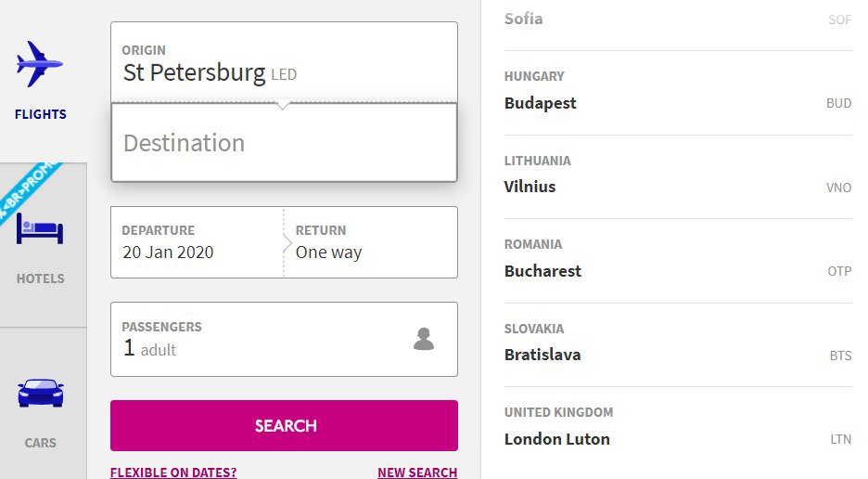This screenshot has height=479, width=868.
Task: Open the Flexible on dates link
Action: pos(173,473)
